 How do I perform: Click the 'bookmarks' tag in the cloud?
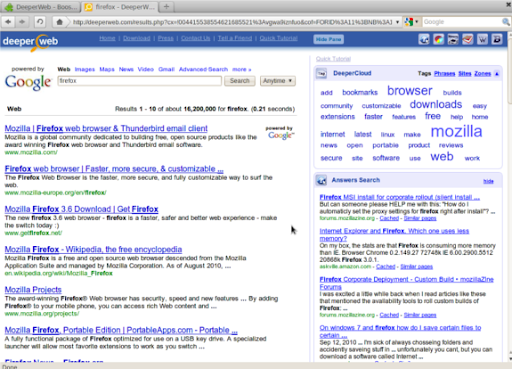coord(360,93)
